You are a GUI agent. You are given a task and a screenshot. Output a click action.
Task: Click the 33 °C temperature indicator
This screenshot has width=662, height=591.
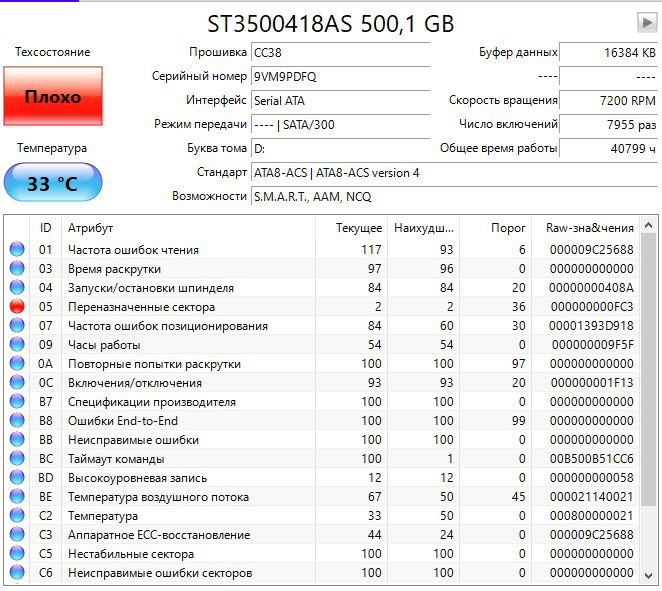click(x=53, y=183)
